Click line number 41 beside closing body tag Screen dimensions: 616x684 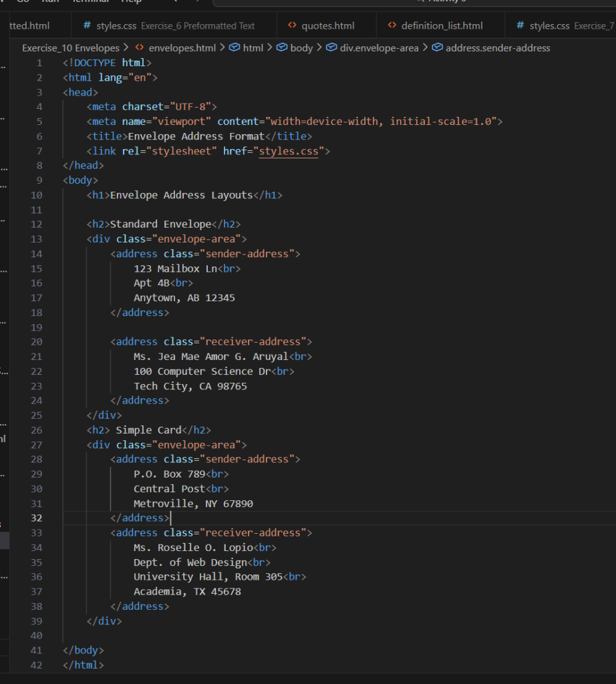point(36,651)
